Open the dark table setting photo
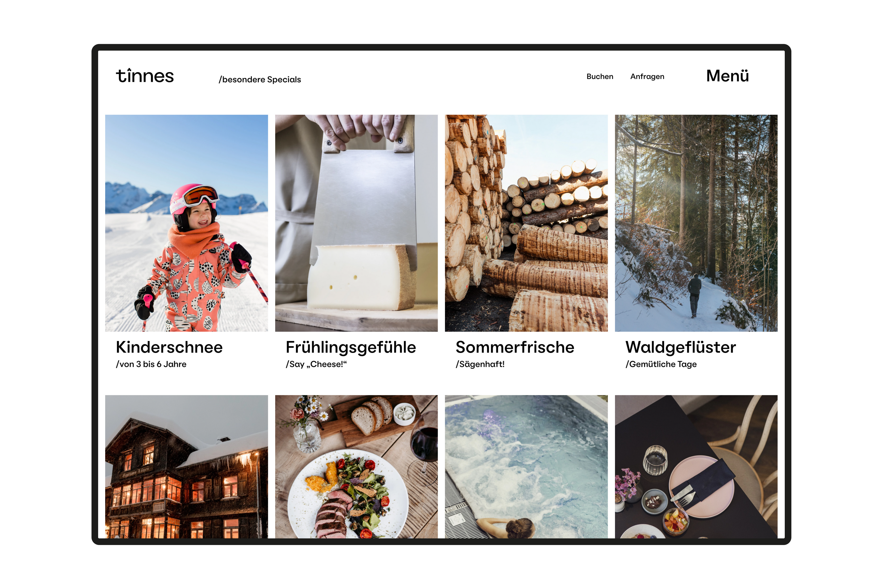882x588 pixels. pyautogui.click(x=696, y=467)
